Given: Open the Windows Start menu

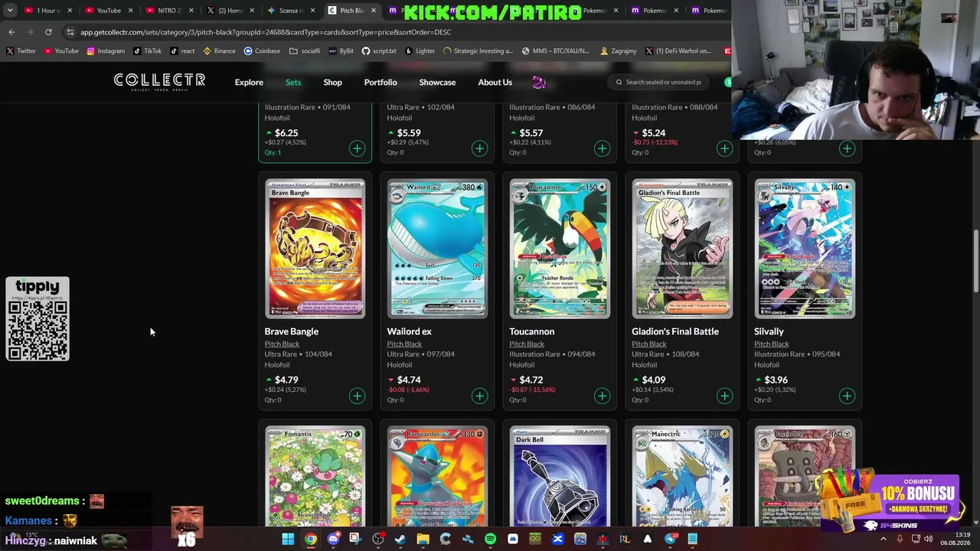Looking at the screenshot, I should tap(288, 539).
